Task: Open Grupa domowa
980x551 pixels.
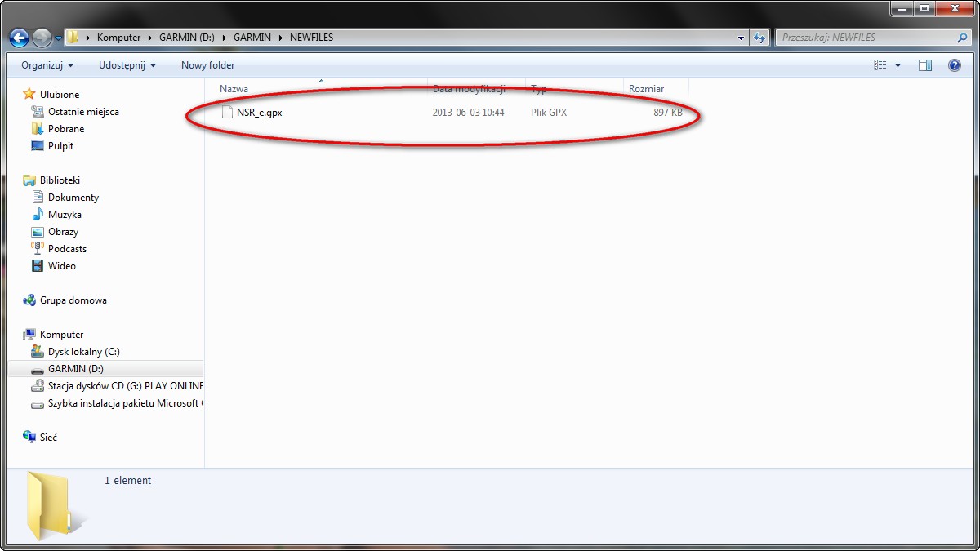Action: click(x=73, y=300)
